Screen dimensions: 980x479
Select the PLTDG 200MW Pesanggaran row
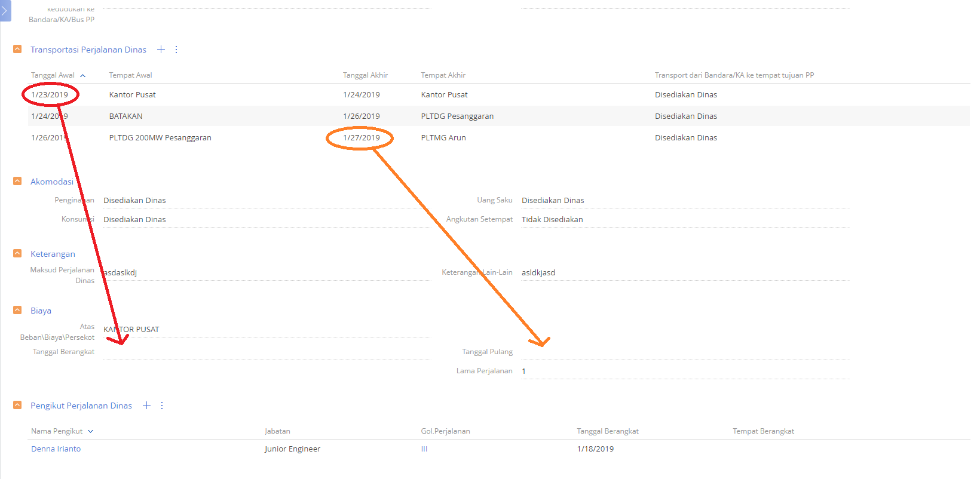(x=498, y=137)
